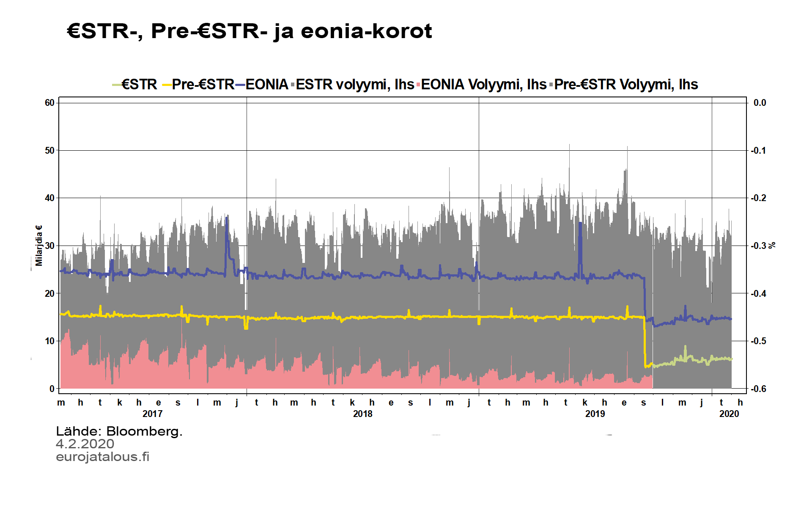This screenshot has width=812, height=508.
Task: Click the left axis value 50
Action: 49,150
